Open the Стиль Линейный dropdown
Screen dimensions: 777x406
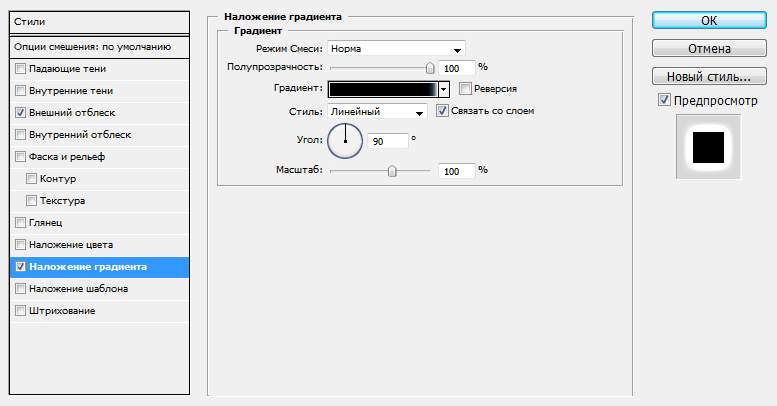coord(377,112)
